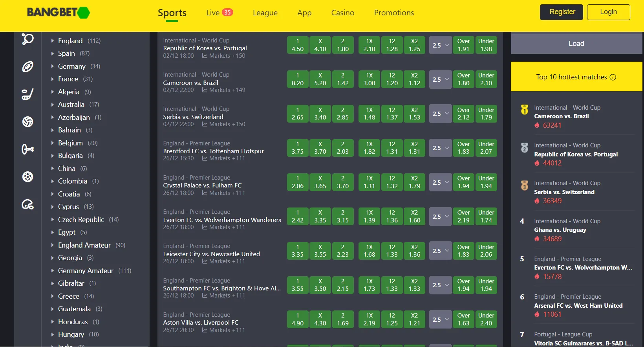Expand the Germany Amateur leagues
Screen dimensions: 644x347
click(x=52, y=271)
